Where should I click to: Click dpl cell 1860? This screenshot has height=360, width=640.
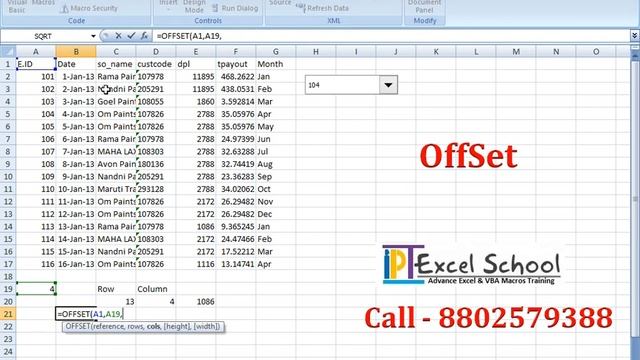click(196, 101)
